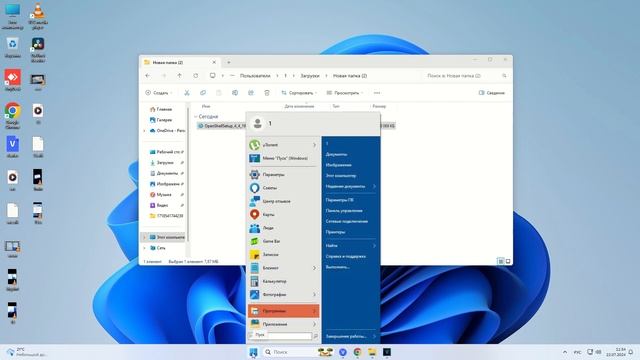Screen dimensions: 640x360
Task: Launch Советы from the Start menu
Action: click(283, 188)
